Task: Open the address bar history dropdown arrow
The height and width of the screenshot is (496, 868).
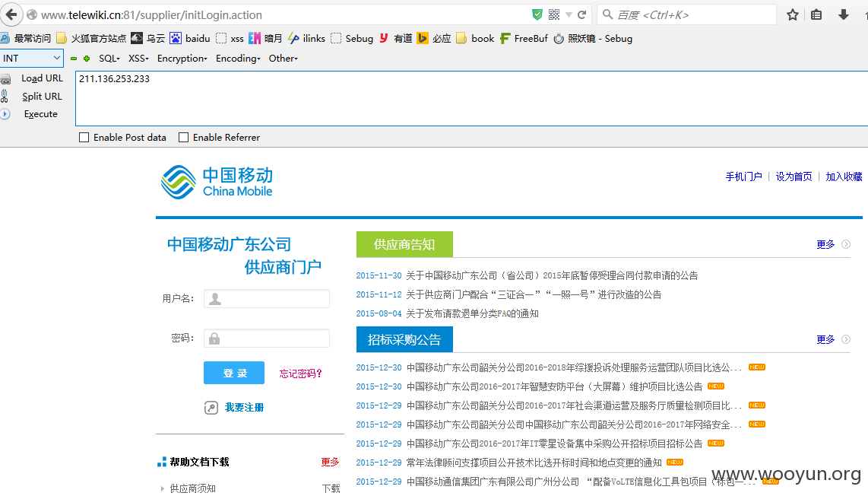Action: tap(569, 15)
